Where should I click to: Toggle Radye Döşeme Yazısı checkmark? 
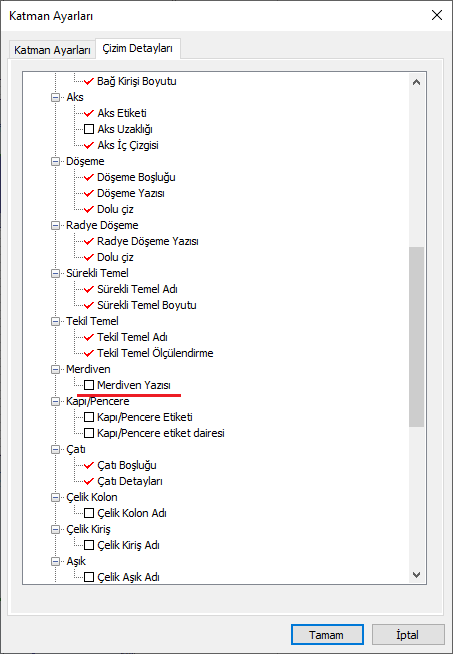(89, 241)
